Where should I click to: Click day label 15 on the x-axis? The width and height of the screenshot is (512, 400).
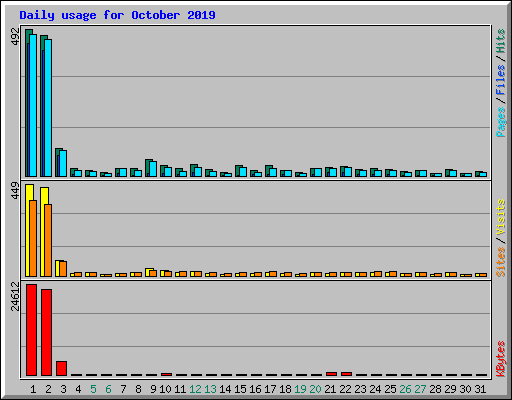240,389
